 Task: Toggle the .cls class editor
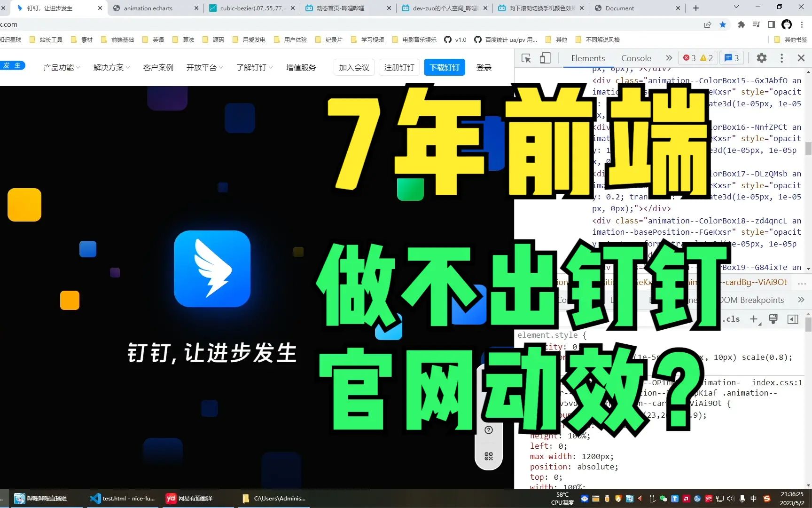click(732, 319)
